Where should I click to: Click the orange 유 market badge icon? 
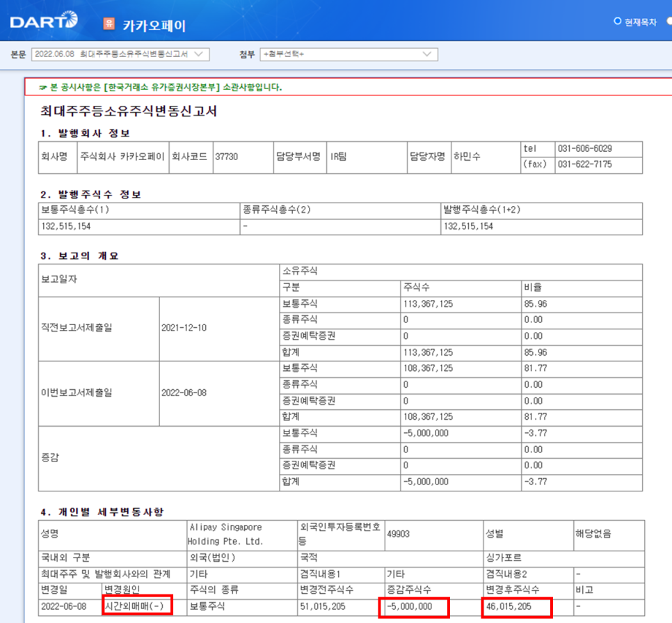pyautogui.click(x=109, y=24)
